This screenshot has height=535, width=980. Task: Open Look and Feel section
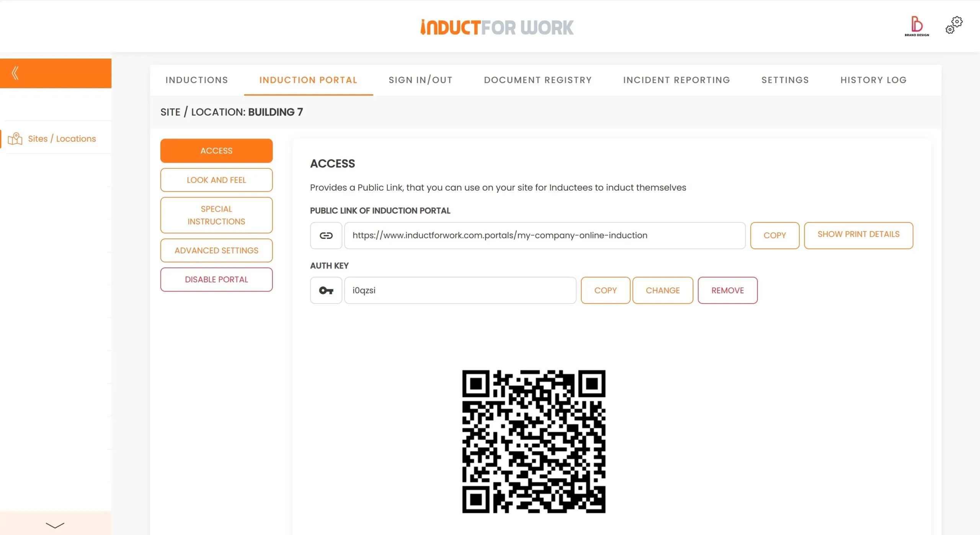[216, 180]
